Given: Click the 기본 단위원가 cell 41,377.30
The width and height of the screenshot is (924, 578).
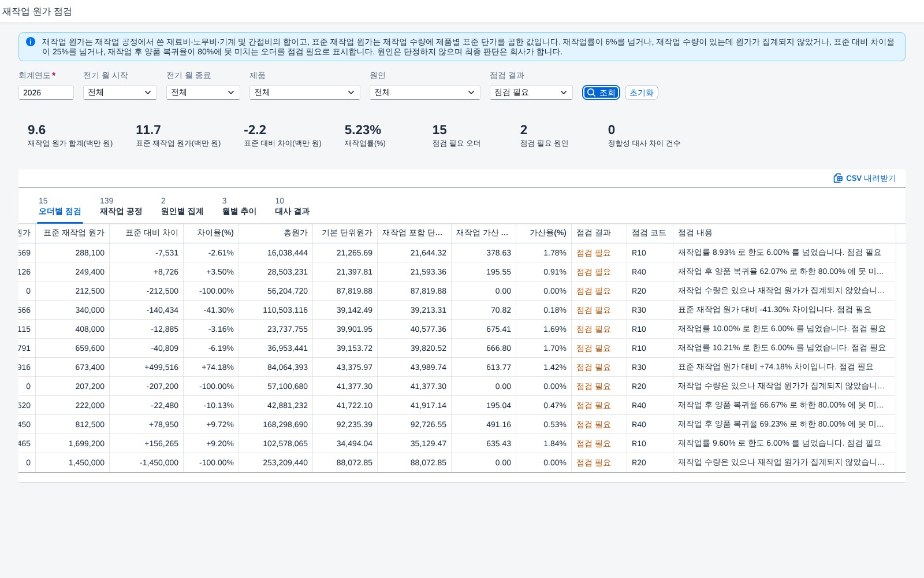Looking at the screenshot, I should pos(345,386).
